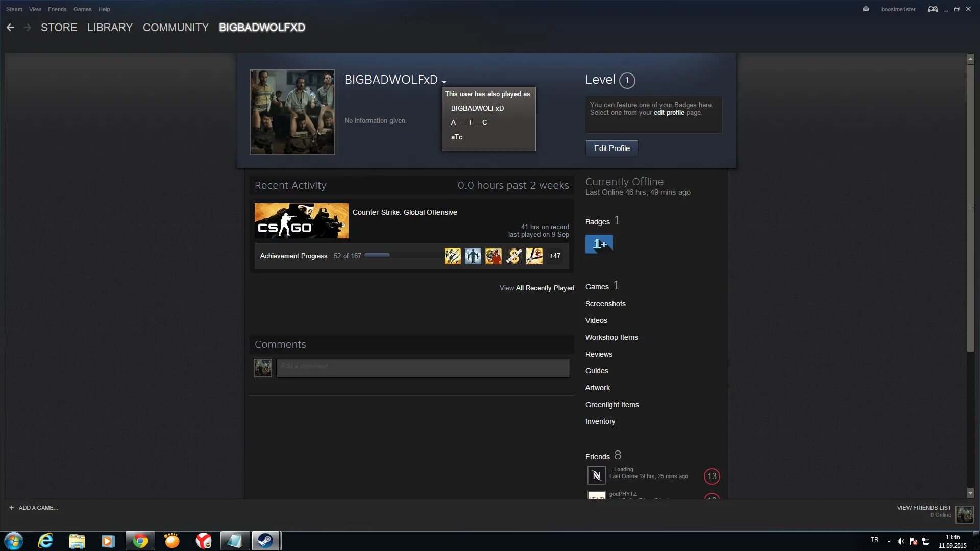Screen dimensions: 980x551
Task: Click the second CS:GO achievement icon
Action: (473, 256)
